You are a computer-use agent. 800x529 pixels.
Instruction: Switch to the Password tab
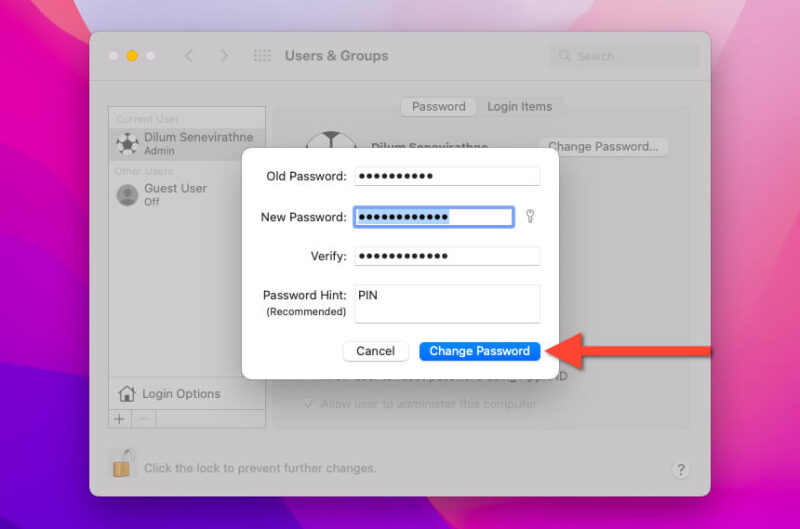point(438,106)
